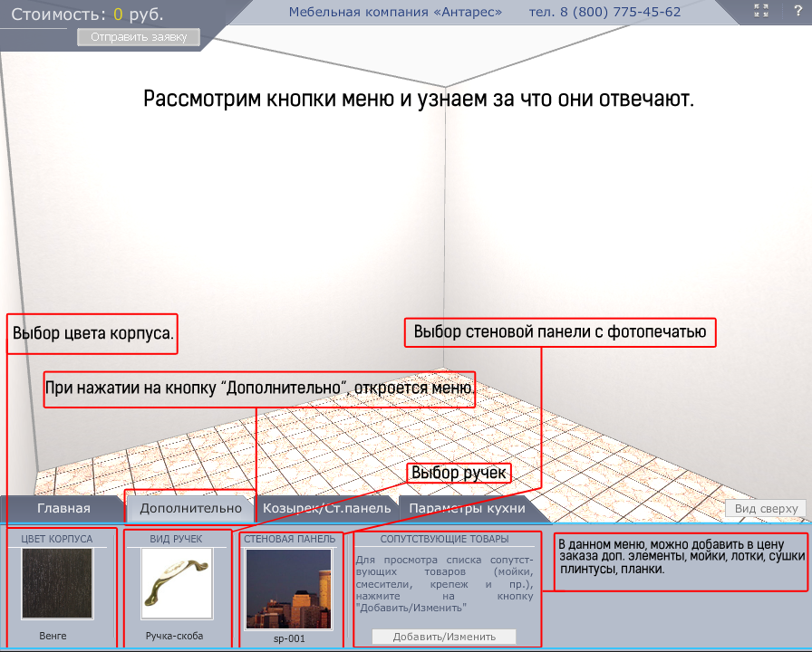Go to the Параметры кухни tab
Viewport: 812px width, 652px height.
[467, 508]
